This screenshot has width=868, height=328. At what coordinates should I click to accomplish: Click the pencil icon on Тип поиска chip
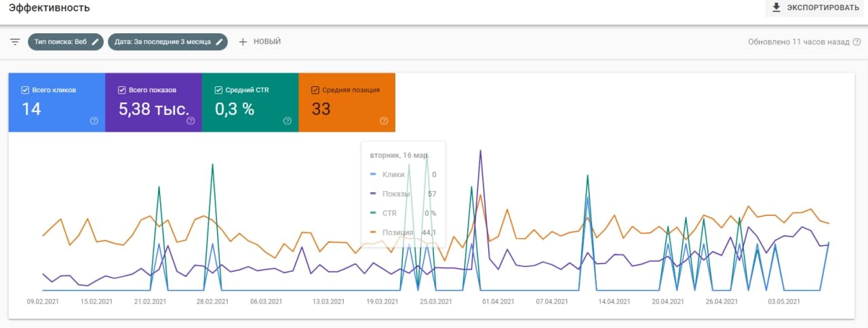(x=96, y=42)
